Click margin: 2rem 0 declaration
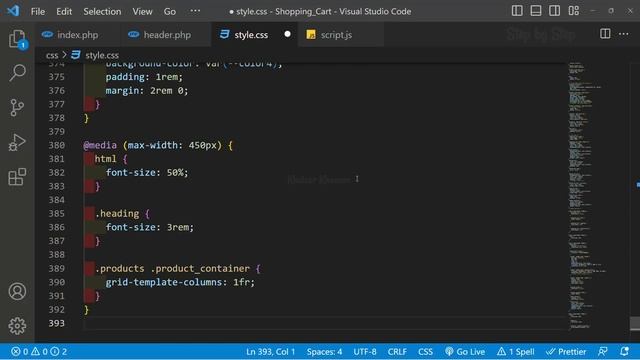 coord(147,91)
